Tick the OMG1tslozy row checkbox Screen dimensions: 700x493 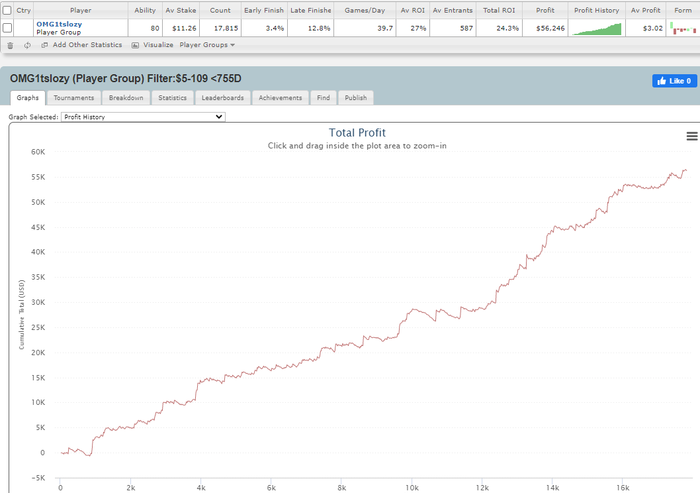(7, 28)
